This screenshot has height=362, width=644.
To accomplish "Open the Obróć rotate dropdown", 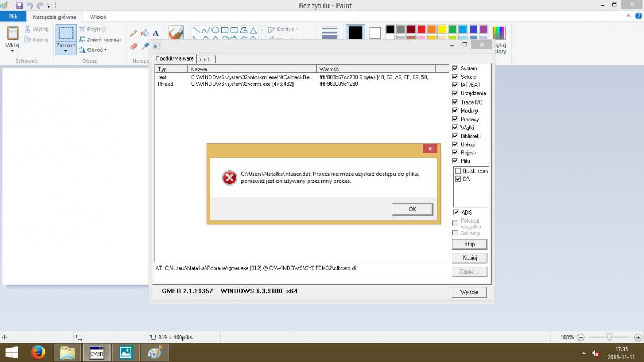I will [93, 50].
